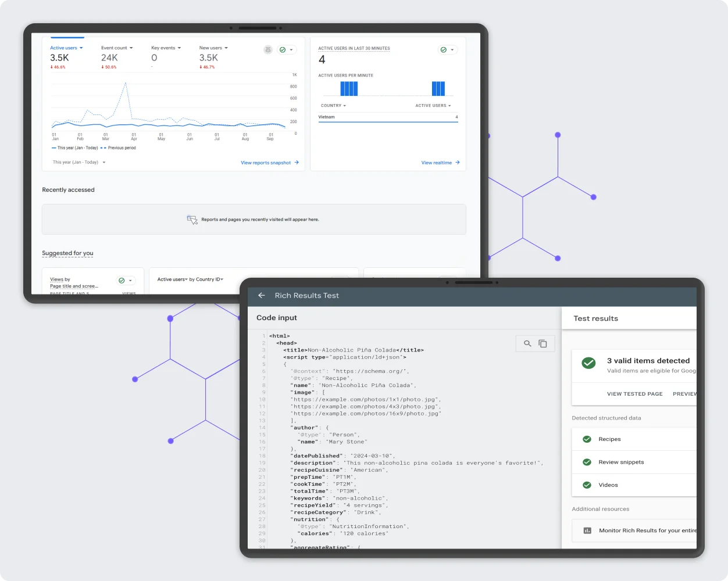The height and width of the screenshot is (581, 728).
Task: Click the "3 valid items detected" text
Action: pyautogui.click(x=648, y=361)
